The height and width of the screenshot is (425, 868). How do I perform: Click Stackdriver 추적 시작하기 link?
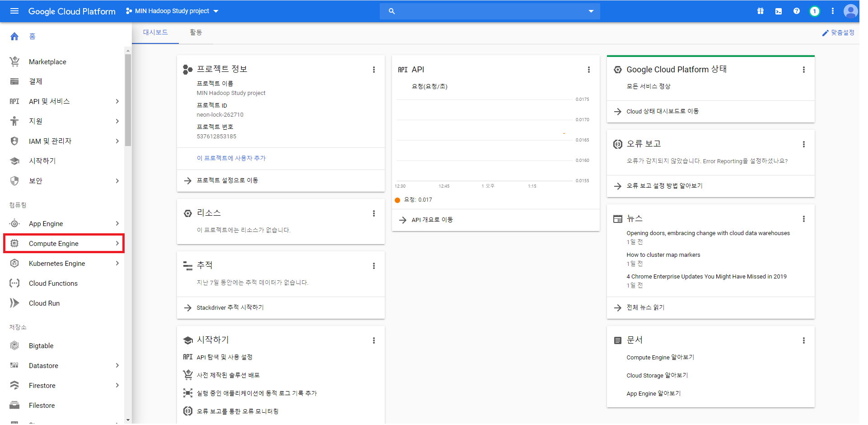point(230,307)
